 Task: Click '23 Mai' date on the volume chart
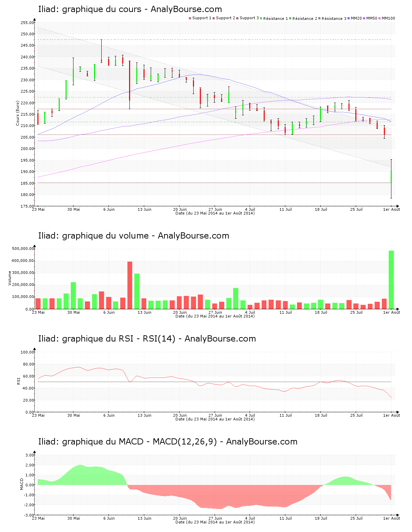pyautogui.click(x=38, y=312)
